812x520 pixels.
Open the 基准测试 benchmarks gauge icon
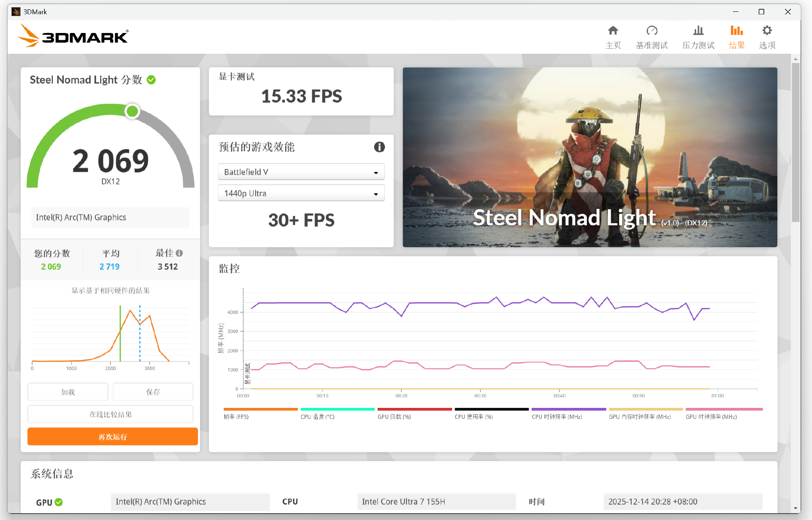(652, 31)
